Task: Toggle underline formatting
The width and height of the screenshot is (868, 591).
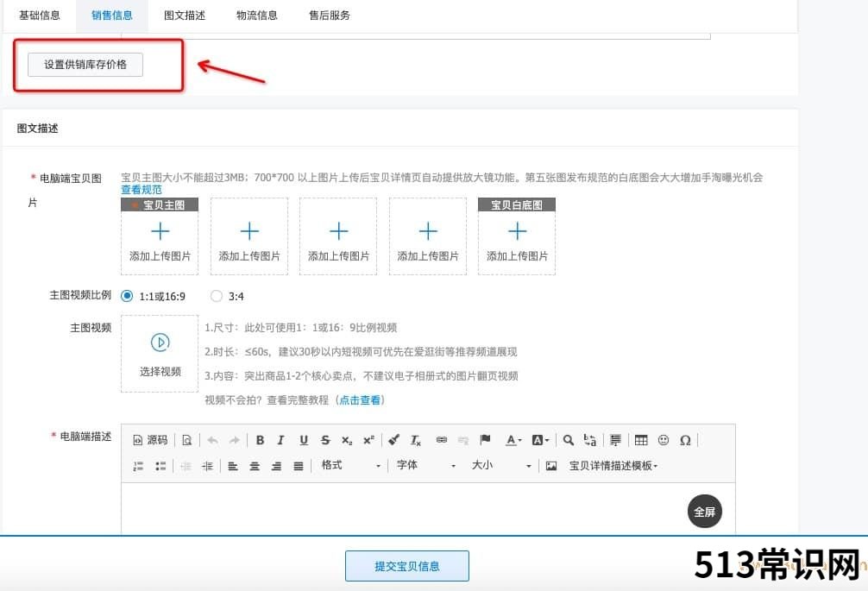Action: tap(304, 440)
